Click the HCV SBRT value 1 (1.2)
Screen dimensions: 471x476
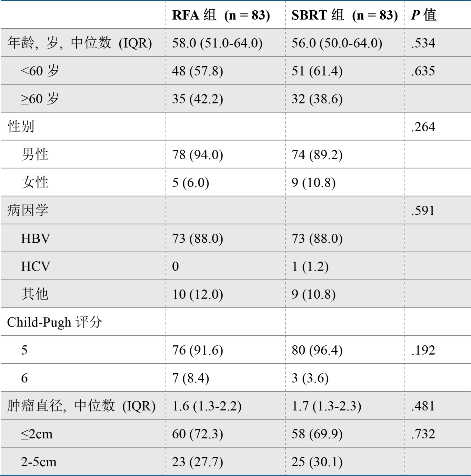(310, 266)
